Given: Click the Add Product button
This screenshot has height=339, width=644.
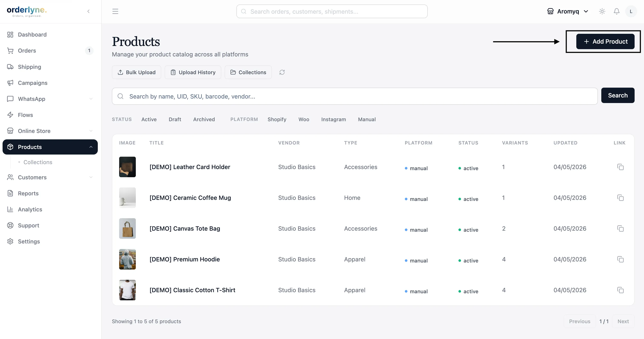Looking at the screenshot, I should (x=605, y=41).
